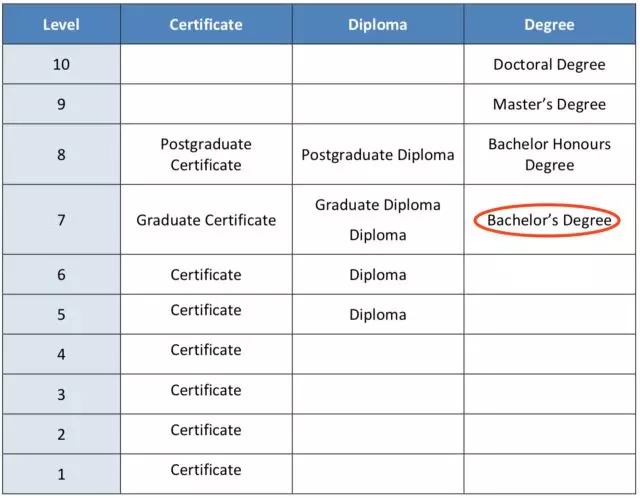Select the level 3 number cell
This screenshot has width=640, height=498.
pyautogui.click(x=61, y=394)
